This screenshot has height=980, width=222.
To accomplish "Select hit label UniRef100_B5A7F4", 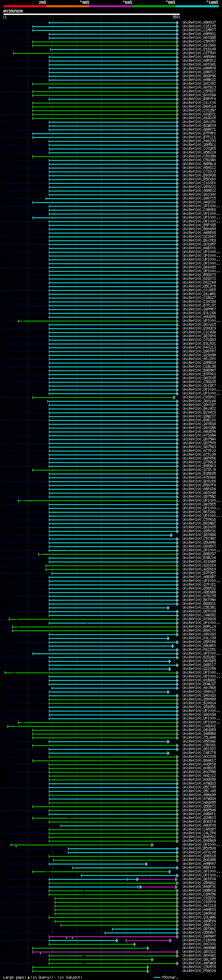I will pyautogui.click(x=199, y=485).
